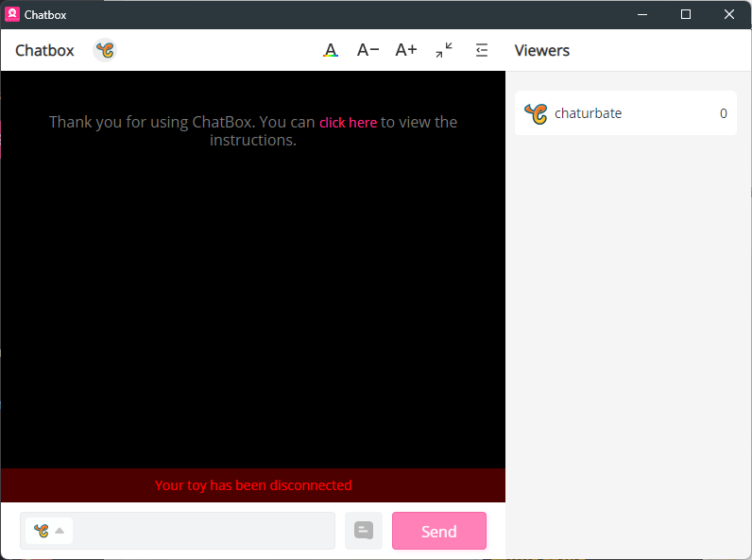
Task: Maximize the Chatbox window
Action: coord(686,14)
